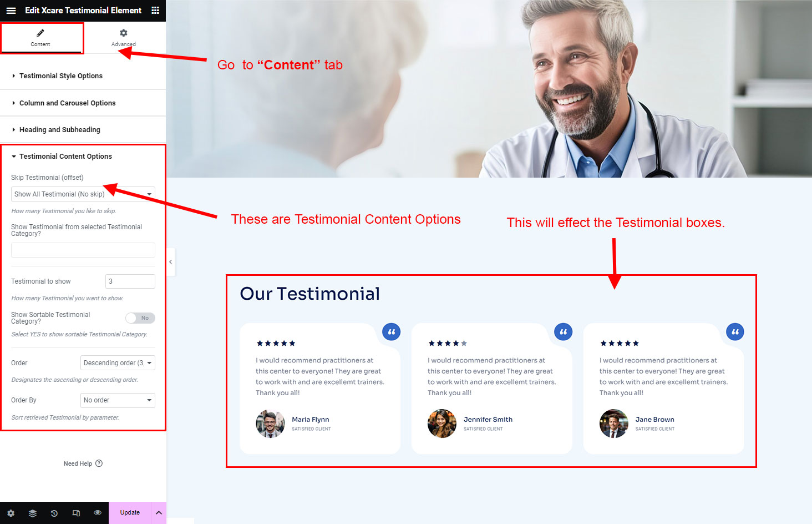
Task: Click the Testimonial to show number field
Action: pyautogui.click(x=130, y=281)
